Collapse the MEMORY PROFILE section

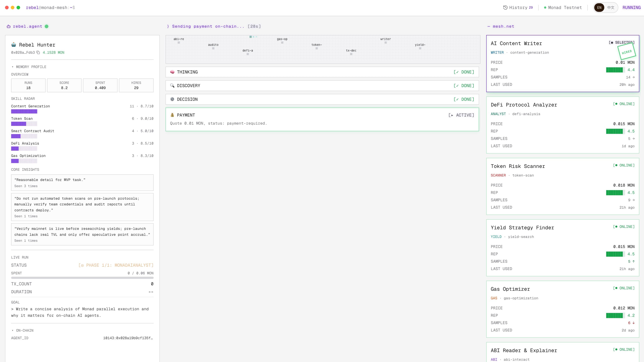point(29,67)
